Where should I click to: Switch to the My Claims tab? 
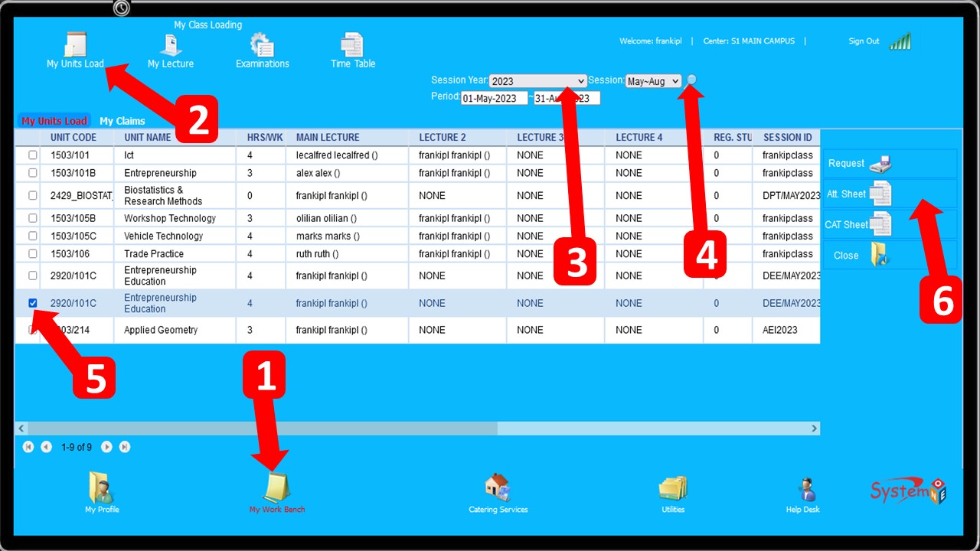click(x=122, y=121)
